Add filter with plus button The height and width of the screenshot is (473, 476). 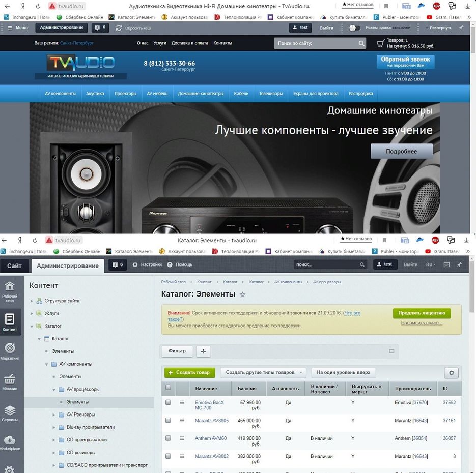pos(204,351)
